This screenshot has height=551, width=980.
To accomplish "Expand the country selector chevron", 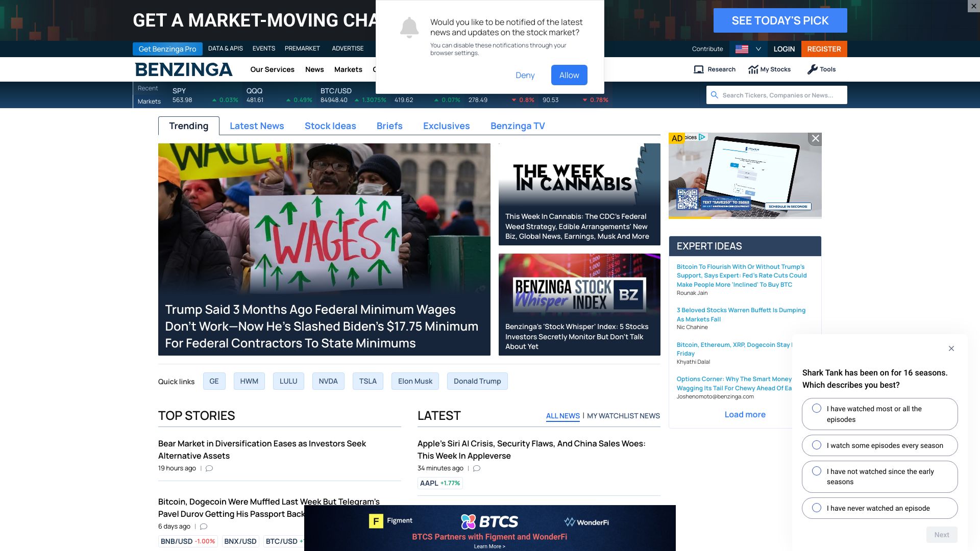I will point(758,49).
